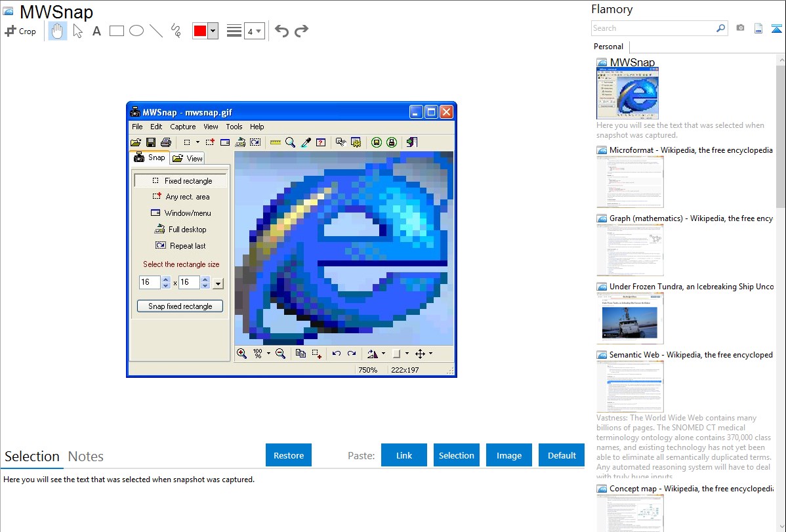Click the paste Default button
The width and height of the screenshot is (786, 532).
562,455
